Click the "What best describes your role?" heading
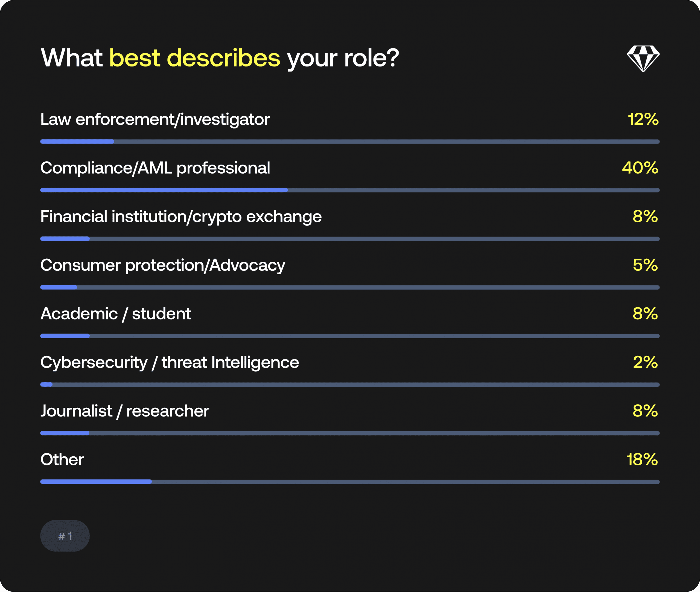The width and height of the screenshot is (700, 592). (220, 58)
